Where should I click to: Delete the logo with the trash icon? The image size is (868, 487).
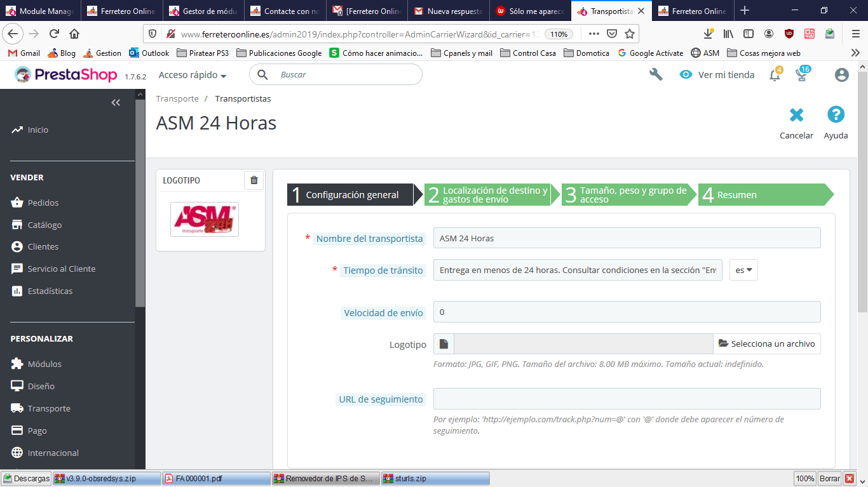(254, 180)
